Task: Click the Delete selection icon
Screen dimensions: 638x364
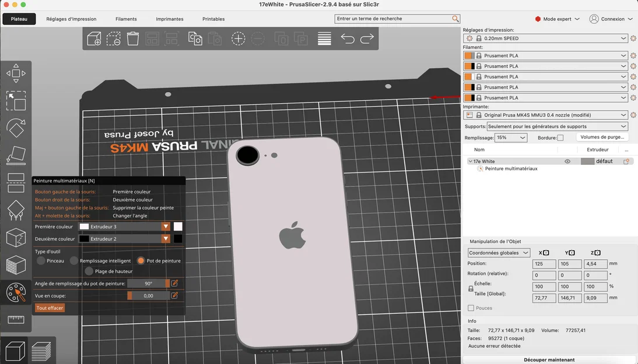Action: 114,38
